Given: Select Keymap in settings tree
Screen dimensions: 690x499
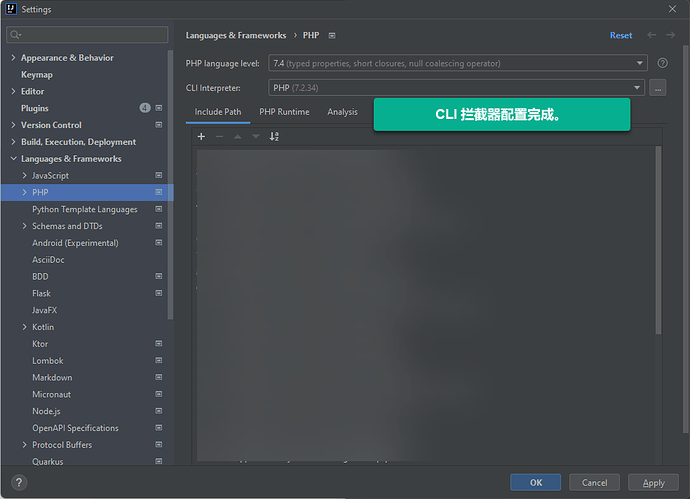Looking at the screenshot, I should pos(37,75).
